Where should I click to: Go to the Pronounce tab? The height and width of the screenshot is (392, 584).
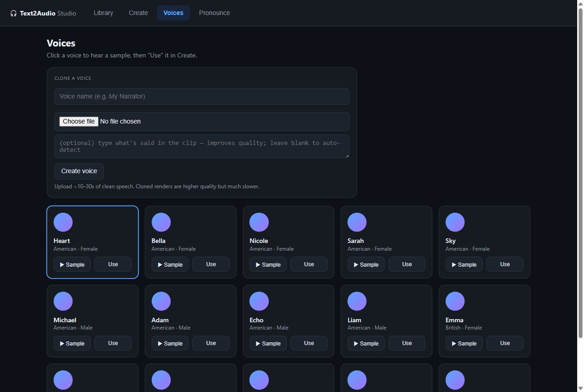(214, 13)
